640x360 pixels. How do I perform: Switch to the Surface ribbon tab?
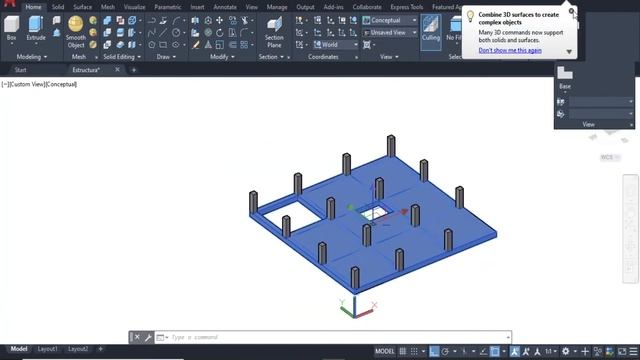click(82, 7)
